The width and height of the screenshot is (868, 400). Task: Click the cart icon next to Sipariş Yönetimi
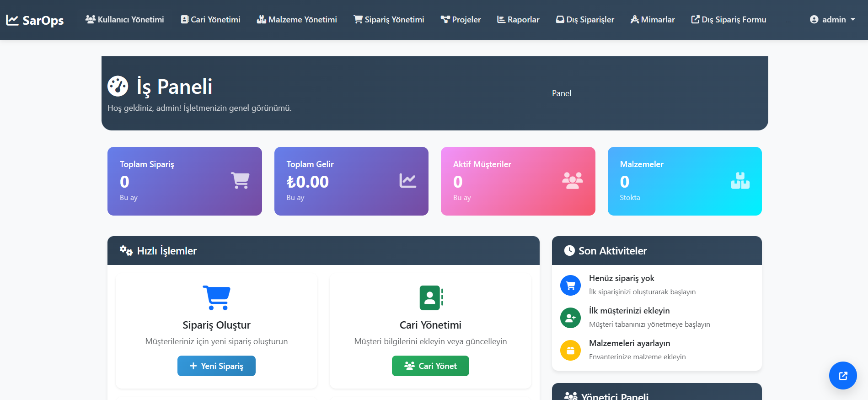(x=358, y=20)
